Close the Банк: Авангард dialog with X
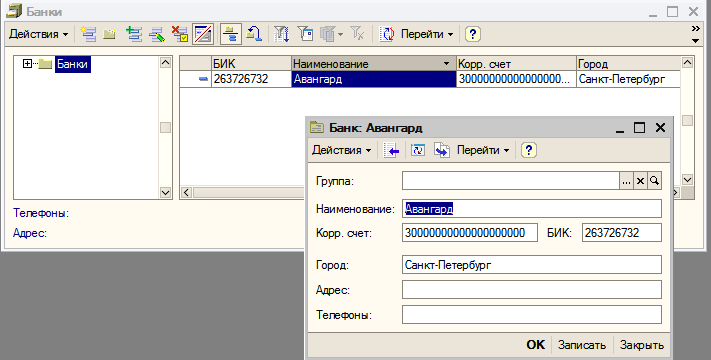The width and height of the screenshot is (711, 360). [660, 128]
